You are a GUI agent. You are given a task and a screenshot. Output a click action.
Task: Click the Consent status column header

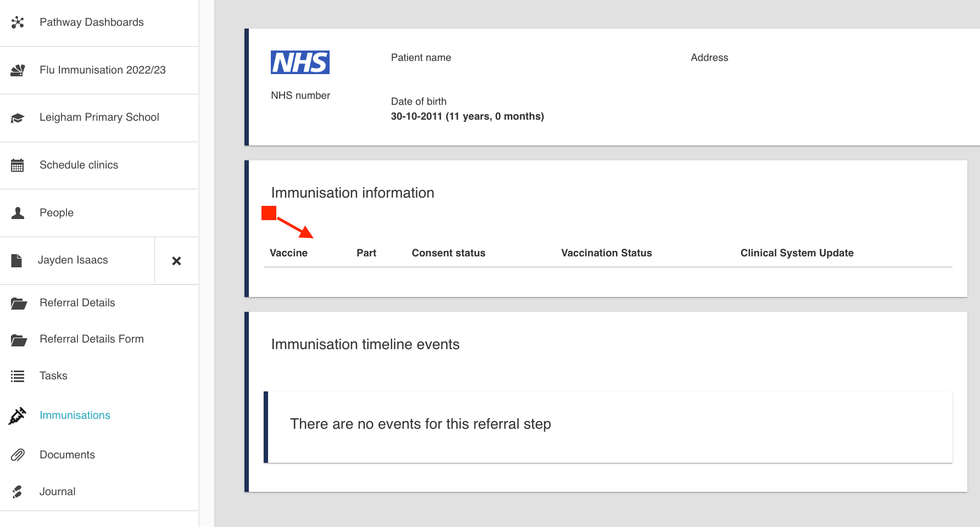point(448,253)
